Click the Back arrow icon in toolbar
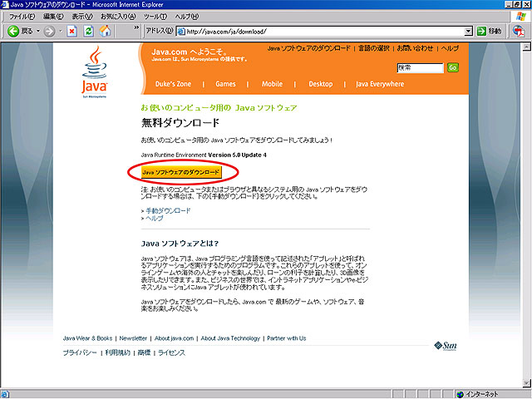Screen dimensions: 532x399 tap(13, 32)
